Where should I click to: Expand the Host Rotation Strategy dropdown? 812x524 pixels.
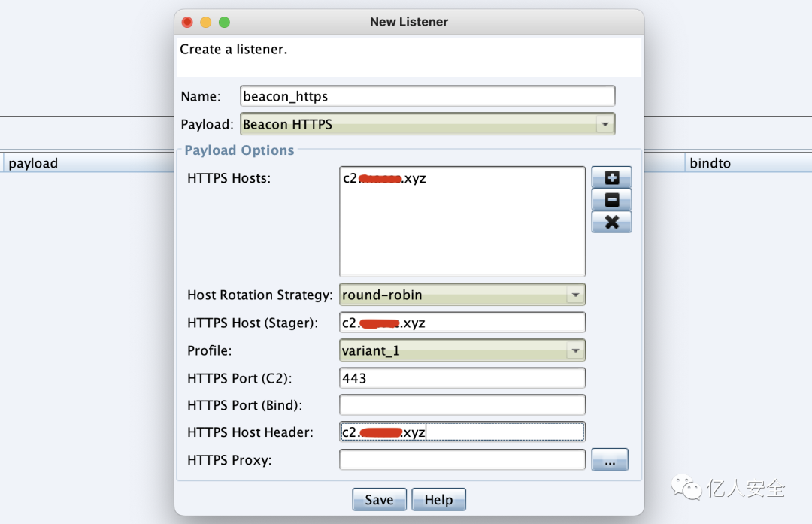[x=575, y=295]
